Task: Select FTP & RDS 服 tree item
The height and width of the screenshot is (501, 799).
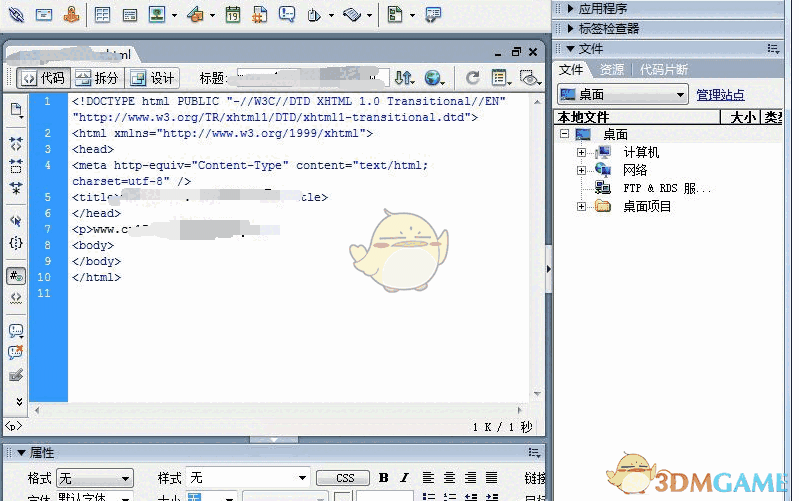Action: [x=667, y=188]
